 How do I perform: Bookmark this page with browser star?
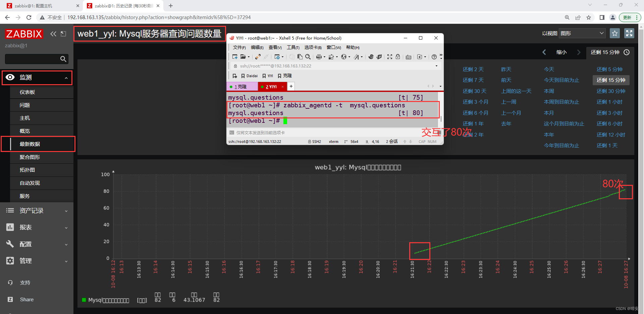point(589,17)
